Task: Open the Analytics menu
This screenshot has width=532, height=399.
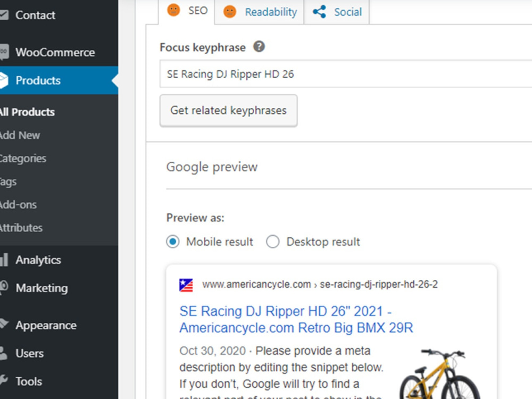Action: tap(38, 260)
